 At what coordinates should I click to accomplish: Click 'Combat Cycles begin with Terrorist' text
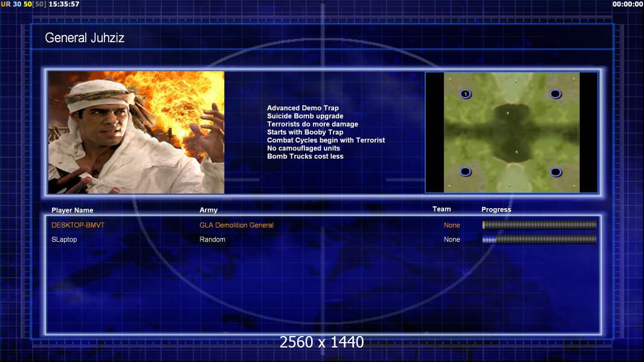coord(326,140)
